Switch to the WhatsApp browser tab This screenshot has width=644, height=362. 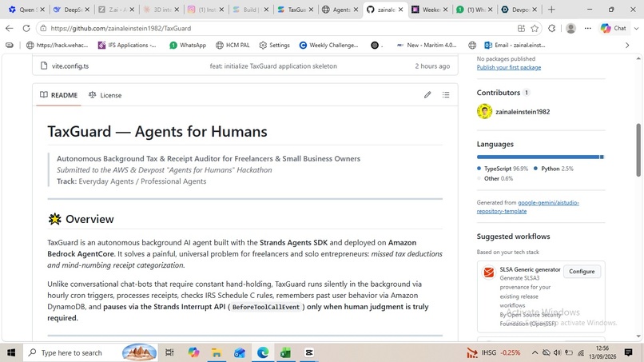click(471, 10)
